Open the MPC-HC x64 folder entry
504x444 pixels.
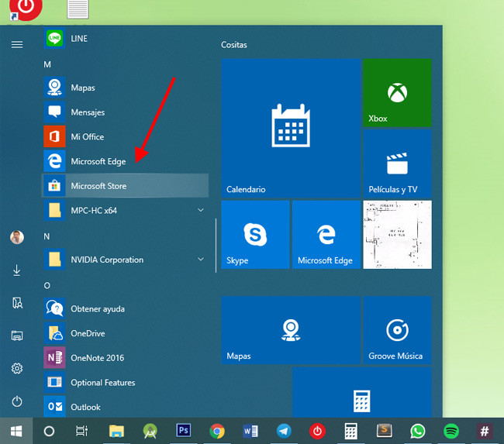coord(126,210)
